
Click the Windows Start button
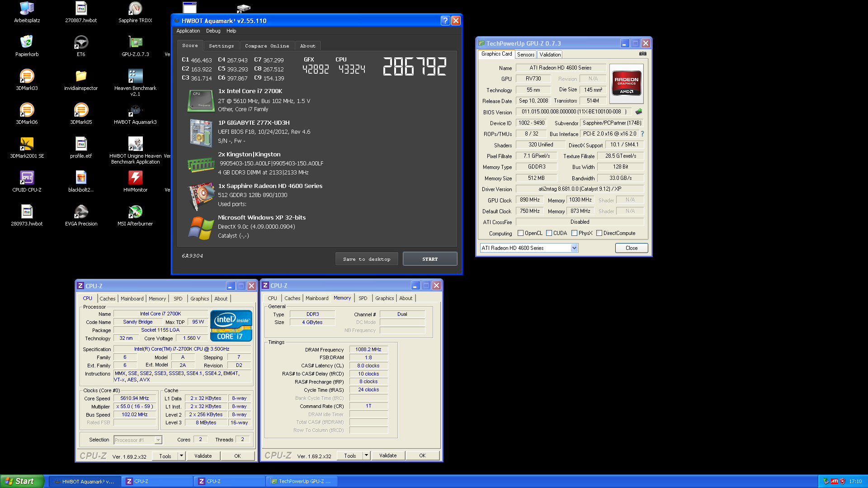pyautogui.click(x=22, y=481)
